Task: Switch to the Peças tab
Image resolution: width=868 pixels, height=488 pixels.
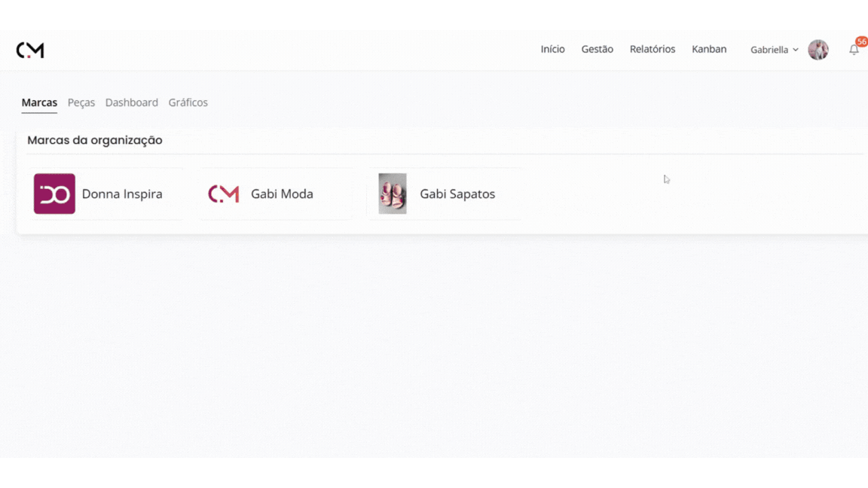Action: [81, 102]
